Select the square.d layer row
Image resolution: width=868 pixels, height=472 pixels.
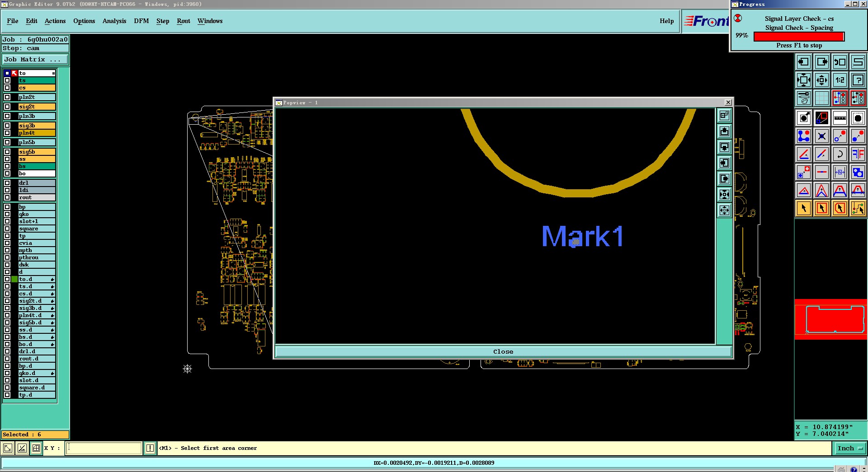click(x=37, y=388)
